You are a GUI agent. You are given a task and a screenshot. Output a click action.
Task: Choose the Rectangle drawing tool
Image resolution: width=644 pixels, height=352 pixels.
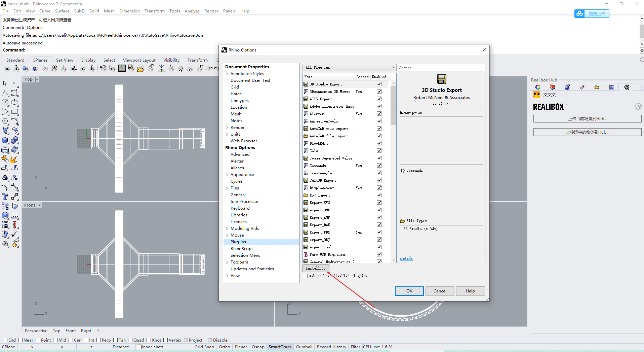tap(14, 112)
